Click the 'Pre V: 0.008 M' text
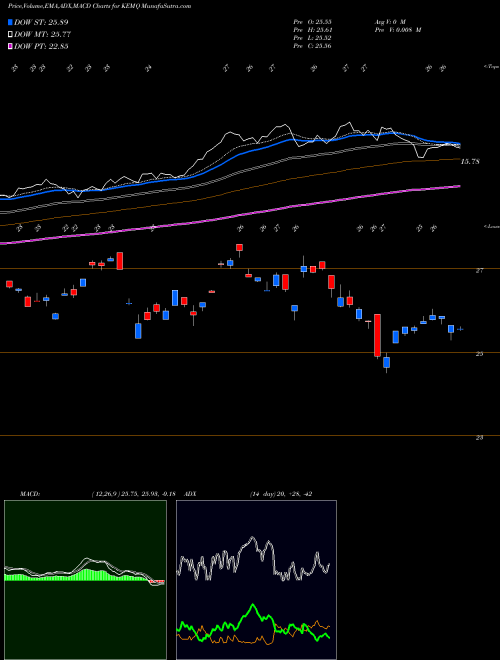Image resolution: width=500 pixels, height=660 pixels. point(398,30)
